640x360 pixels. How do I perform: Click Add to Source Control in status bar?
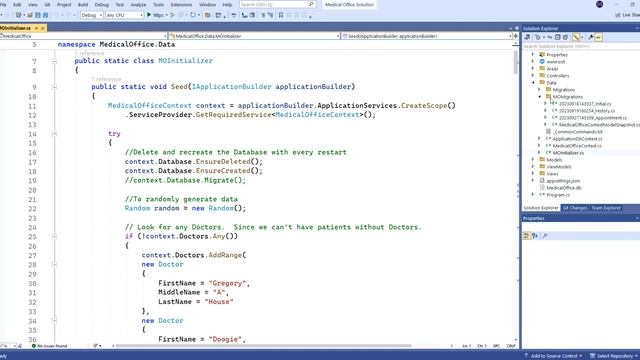(x=553, y=356)
